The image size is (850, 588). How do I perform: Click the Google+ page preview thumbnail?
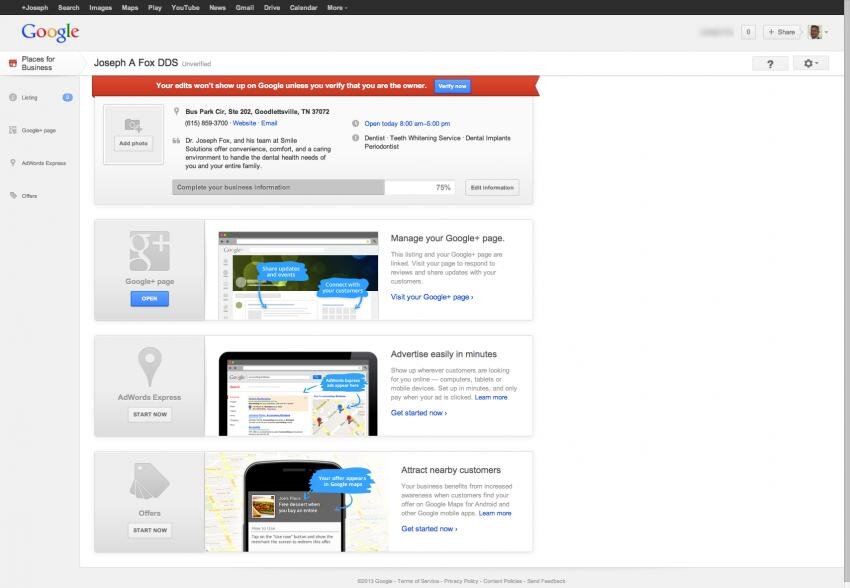[x=298, y=276]
